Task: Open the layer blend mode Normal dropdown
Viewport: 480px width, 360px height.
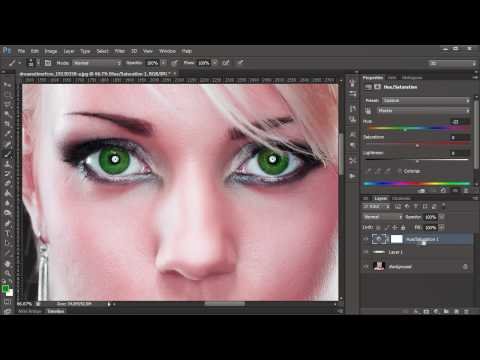Action: (383, 217)
